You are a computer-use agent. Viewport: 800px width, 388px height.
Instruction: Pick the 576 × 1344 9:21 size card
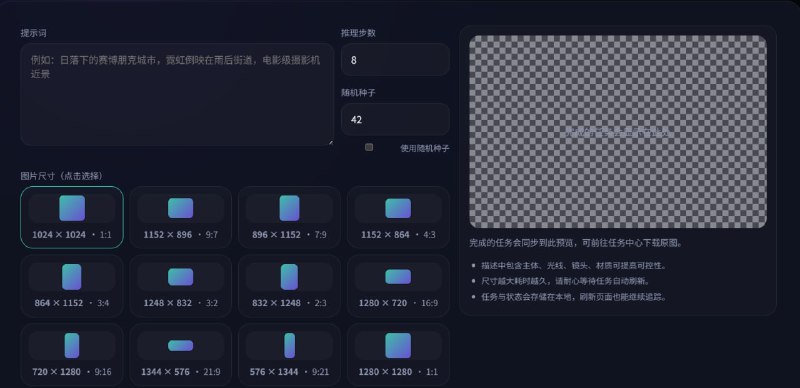pyautogui.click(x=289, y=354)
